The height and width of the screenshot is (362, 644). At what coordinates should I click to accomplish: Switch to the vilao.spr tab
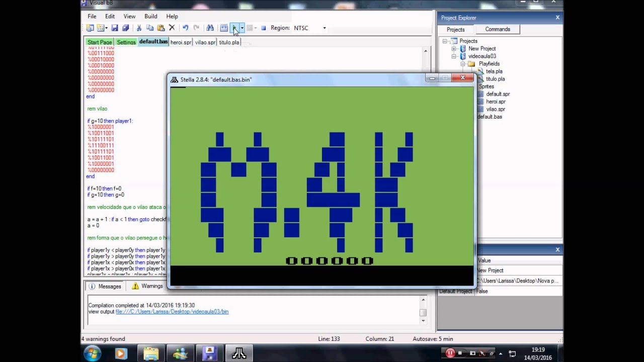point(205,42)
